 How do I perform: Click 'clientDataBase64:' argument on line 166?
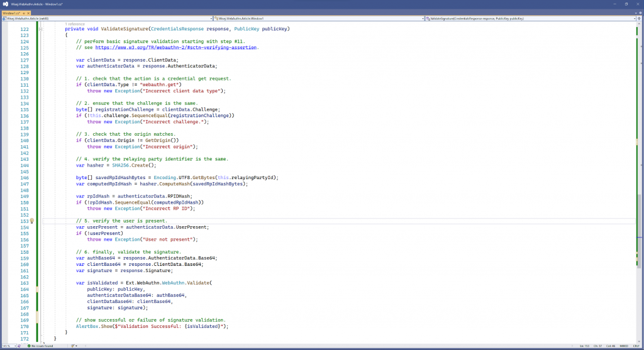(x=111, y=301)
